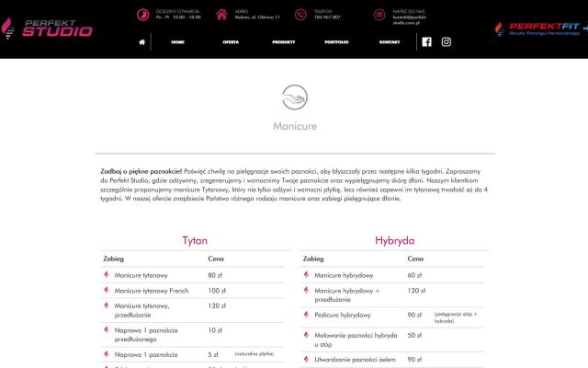Click the home house icon in navbar

[x=142, y=41]
